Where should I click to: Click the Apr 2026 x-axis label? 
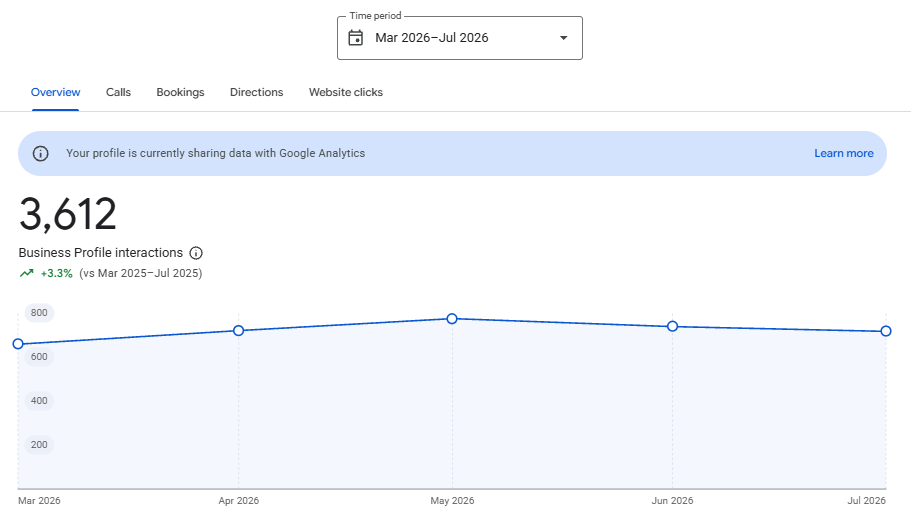click(x=239, y=501)
